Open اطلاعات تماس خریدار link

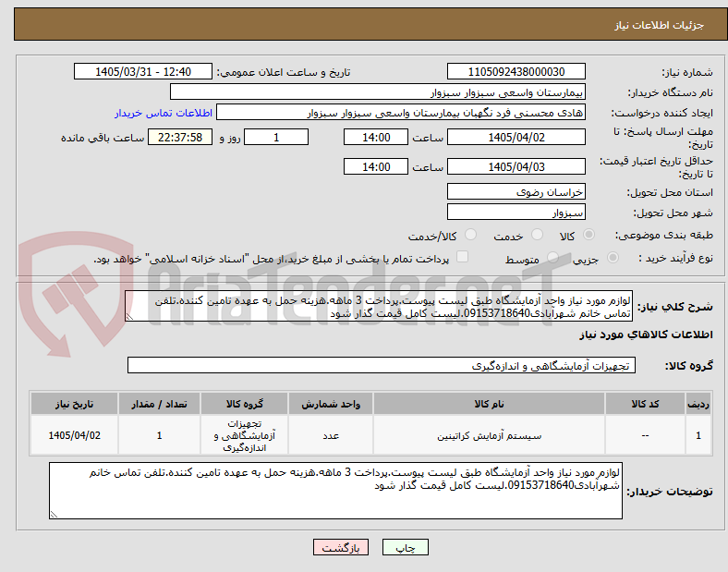pyautogui.click(x=164, y=113)
